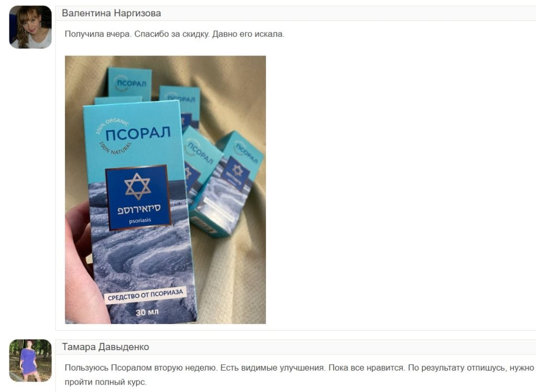Screen dimensions: 536x392
Task: Open Валентина Наргизова's avatar photo
Action: [30, 27]
